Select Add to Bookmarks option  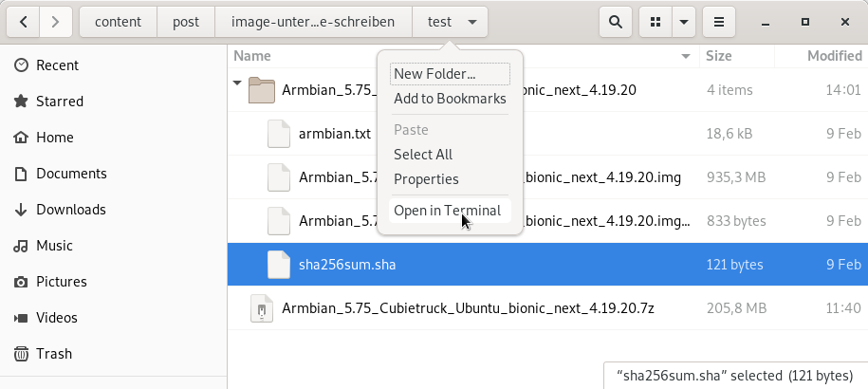tap(450, 99)
